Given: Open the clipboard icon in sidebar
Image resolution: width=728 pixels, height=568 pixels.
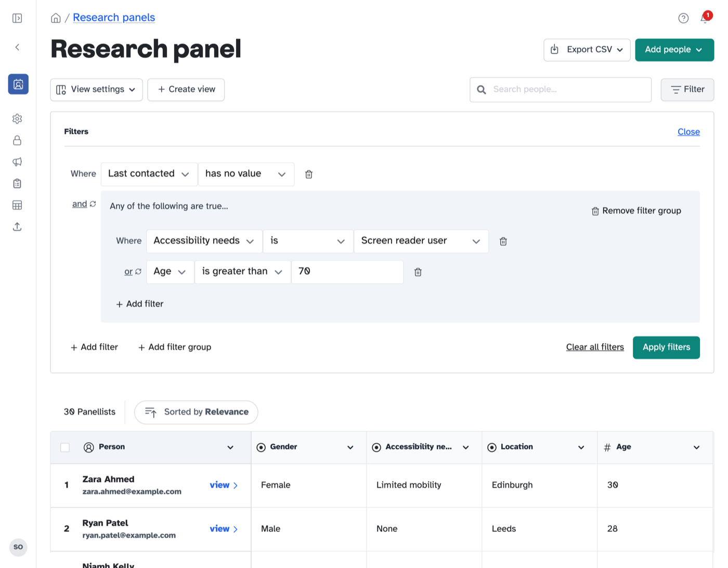Looking at the screenshot, I should point(17,183).
